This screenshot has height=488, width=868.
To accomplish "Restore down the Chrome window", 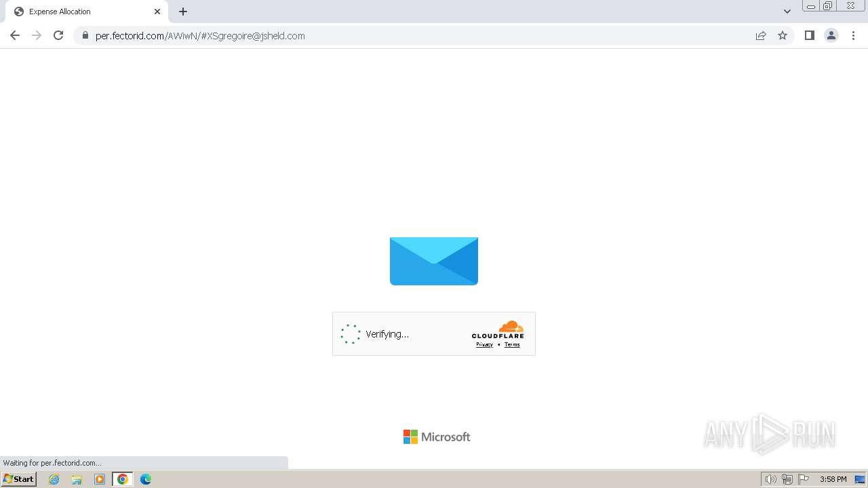I will [828, 6].
